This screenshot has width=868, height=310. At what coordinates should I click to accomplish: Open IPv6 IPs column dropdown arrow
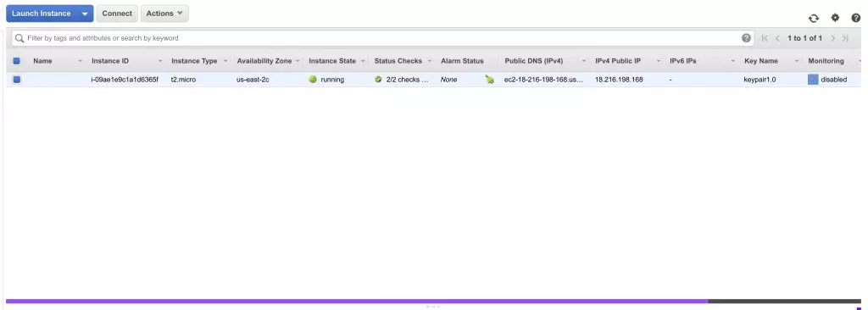coord(733,61)
